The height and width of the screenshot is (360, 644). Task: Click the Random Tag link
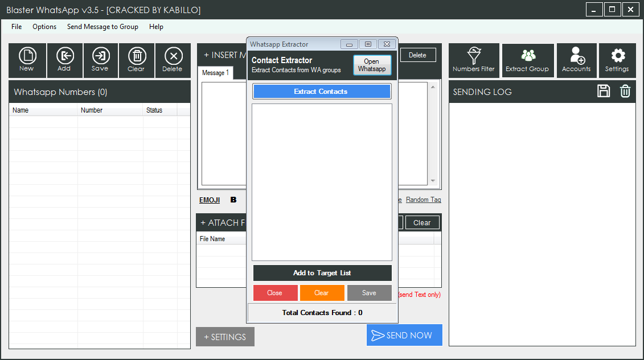(x=423, y=200)
